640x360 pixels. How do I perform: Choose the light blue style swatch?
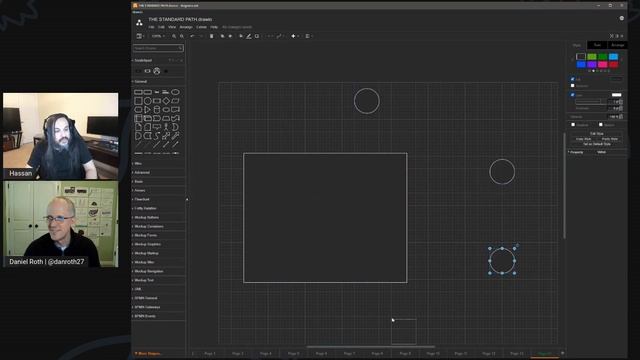point(613,57)
